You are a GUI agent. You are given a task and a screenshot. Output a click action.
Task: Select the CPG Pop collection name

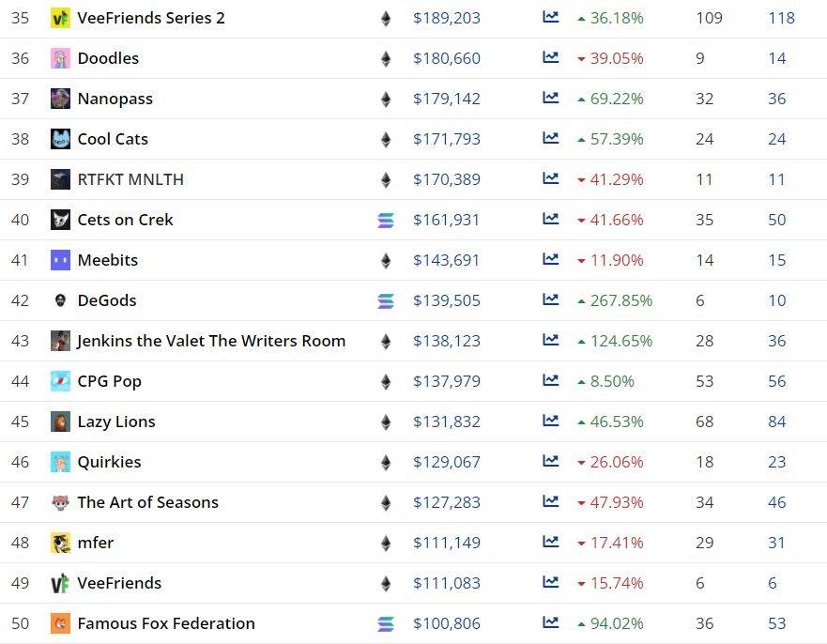tap(109, 381)
